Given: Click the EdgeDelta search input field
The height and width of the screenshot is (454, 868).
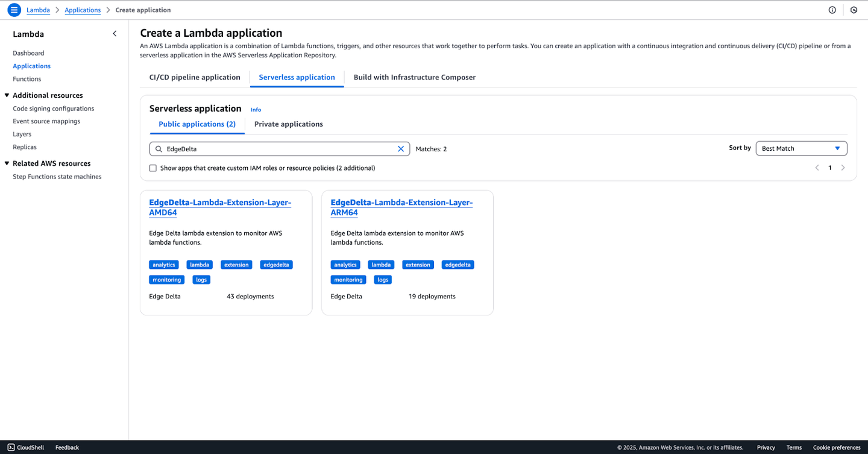Looking at the screenshot, I should 277,149.
